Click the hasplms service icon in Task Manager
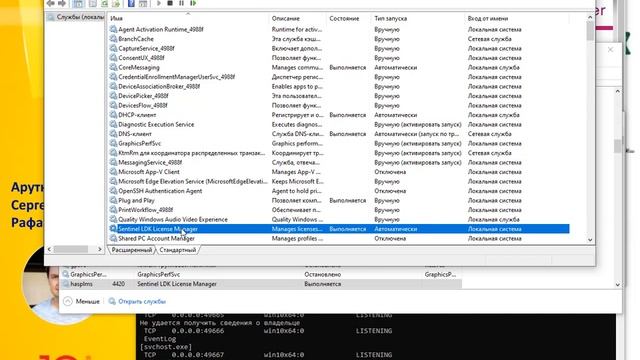Viewport: 640px width, 360px height. pos(66,284)
